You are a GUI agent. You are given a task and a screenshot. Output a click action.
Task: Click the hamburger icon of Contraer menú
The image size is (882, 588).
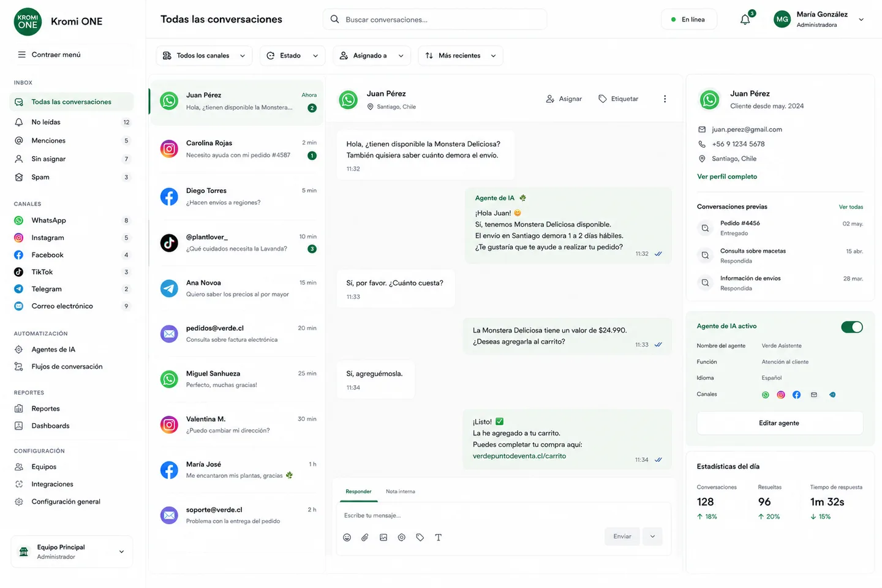click(x=22, y=55)
